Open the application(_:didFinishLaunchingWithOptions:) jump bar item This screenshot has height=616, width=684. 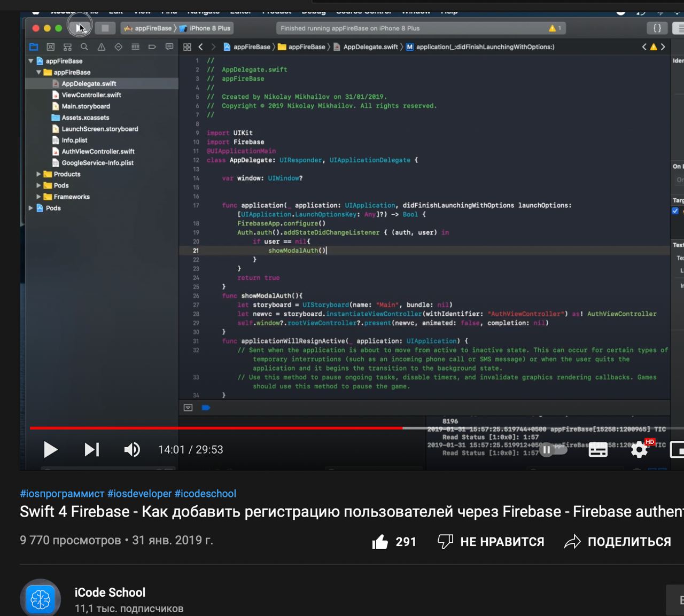coord(480,47)
